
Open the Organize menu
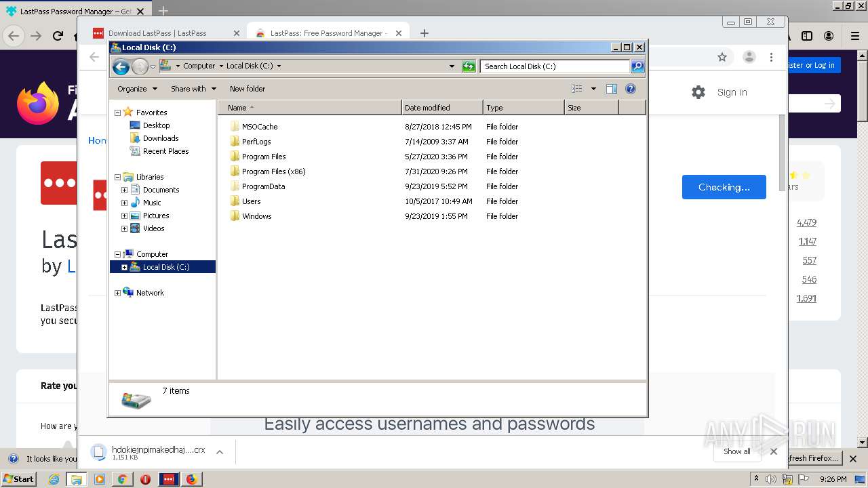137,89
